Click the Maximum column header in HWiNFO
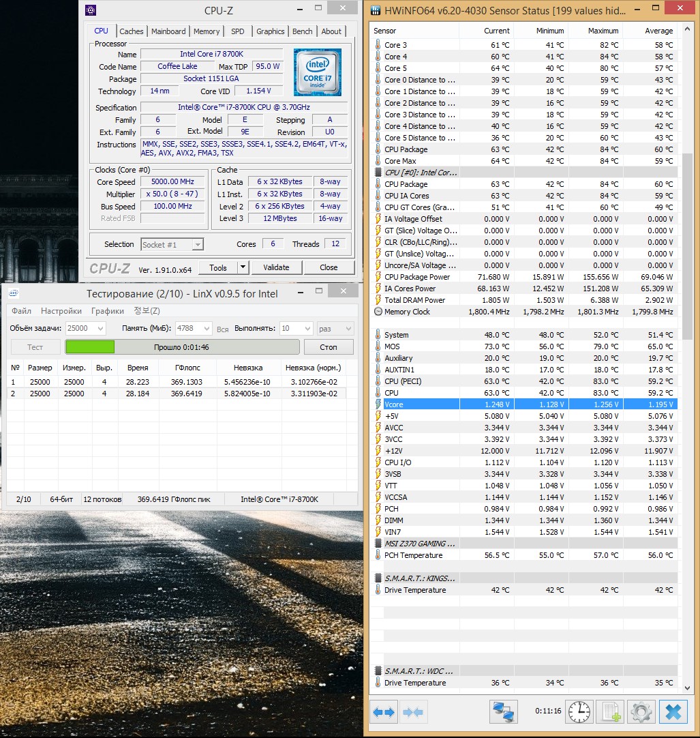This screenshot has height=738, width=700. click(x=594, y=31)
